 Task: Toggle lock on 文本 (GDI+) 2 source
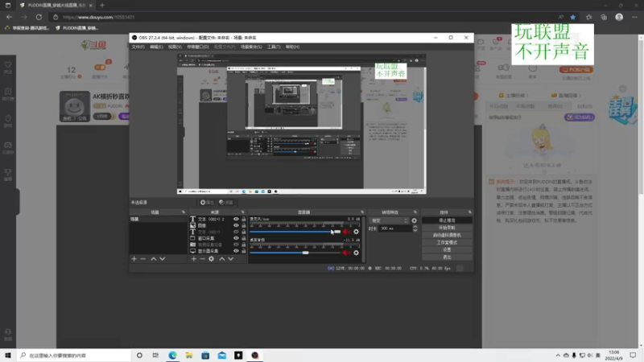click(x=244, y=219)
